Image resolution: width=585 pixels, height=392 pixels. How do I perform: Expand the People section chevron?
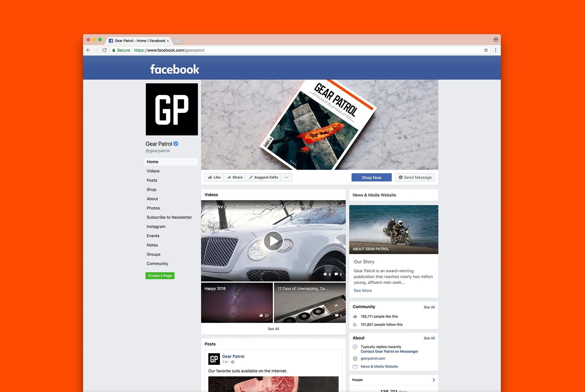click(x=434, y=380)
